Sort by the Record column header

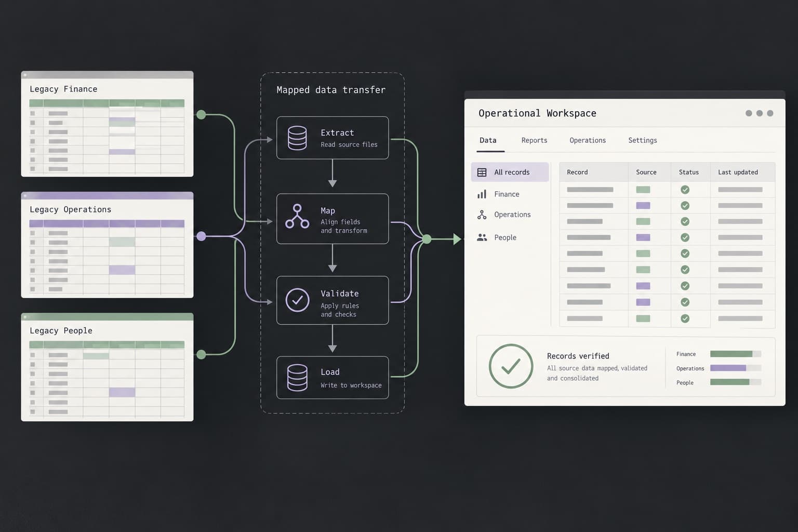pyautogui.click(x=577, y=172)
